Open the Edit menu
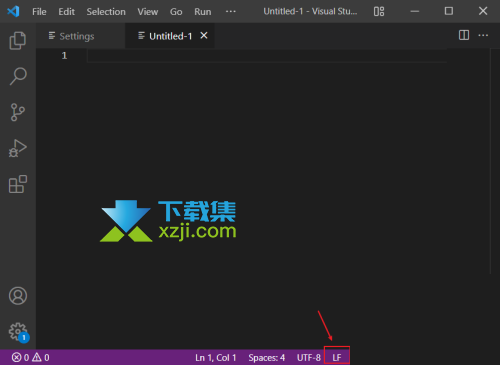Screen dimensions: 500x365 [x=66, y=12]
